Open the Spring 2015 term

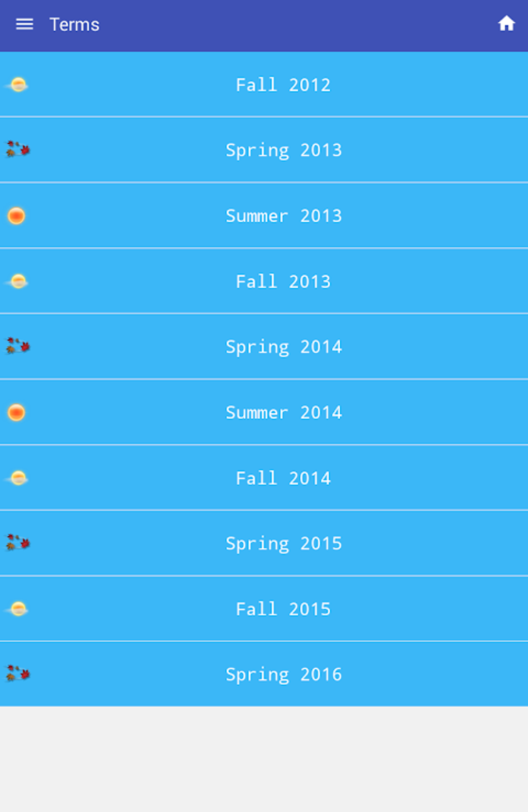point(284,543)
